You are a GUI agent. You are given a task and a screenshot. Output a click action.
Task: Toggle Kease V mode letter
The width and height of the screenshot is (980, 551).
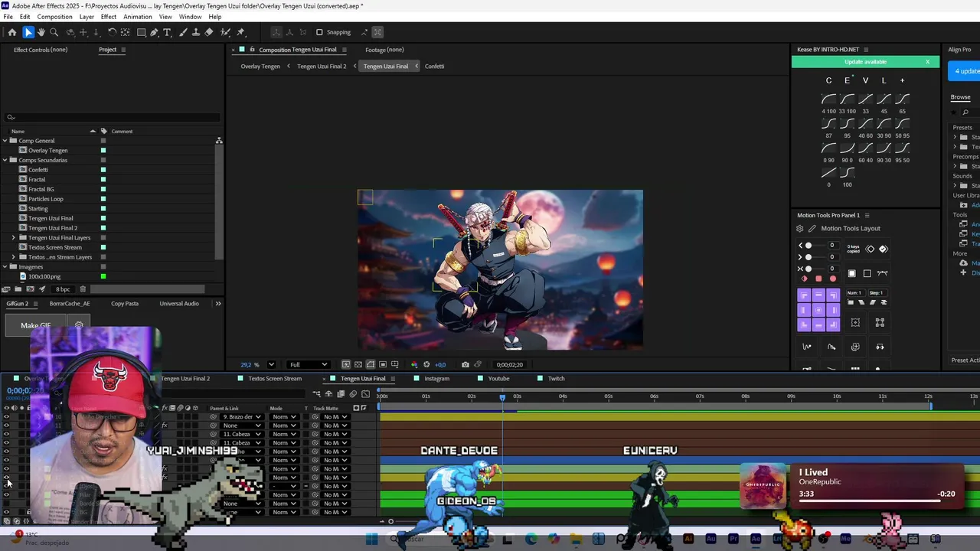[x=865, y=80]
